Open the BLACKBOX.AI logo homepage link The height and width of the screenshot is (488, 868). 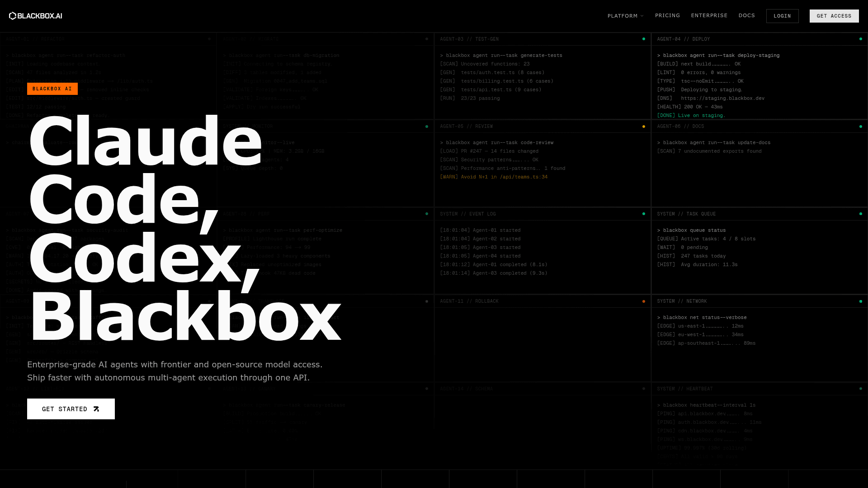point(36,16)
